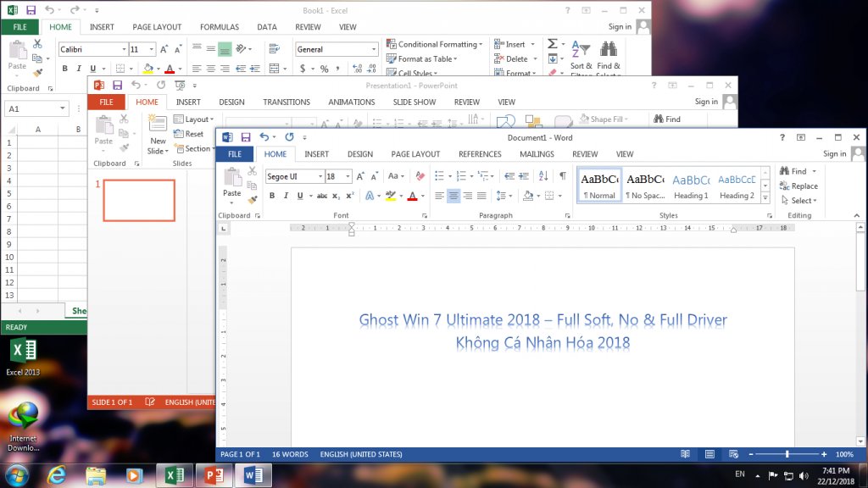Viewport: 868px width, 488px height.
Task: Open Conditional Formatting dropdown in Excel
Action: [x=434, y=44]
